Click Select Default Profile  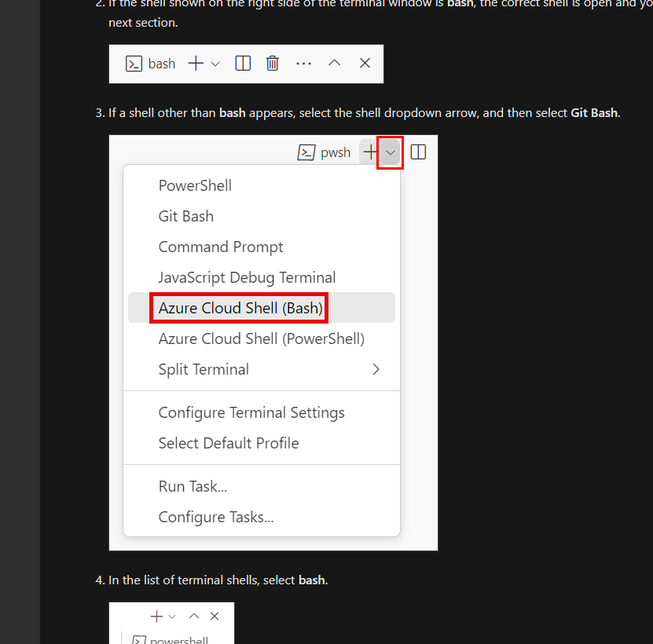(x=229, y=443)
